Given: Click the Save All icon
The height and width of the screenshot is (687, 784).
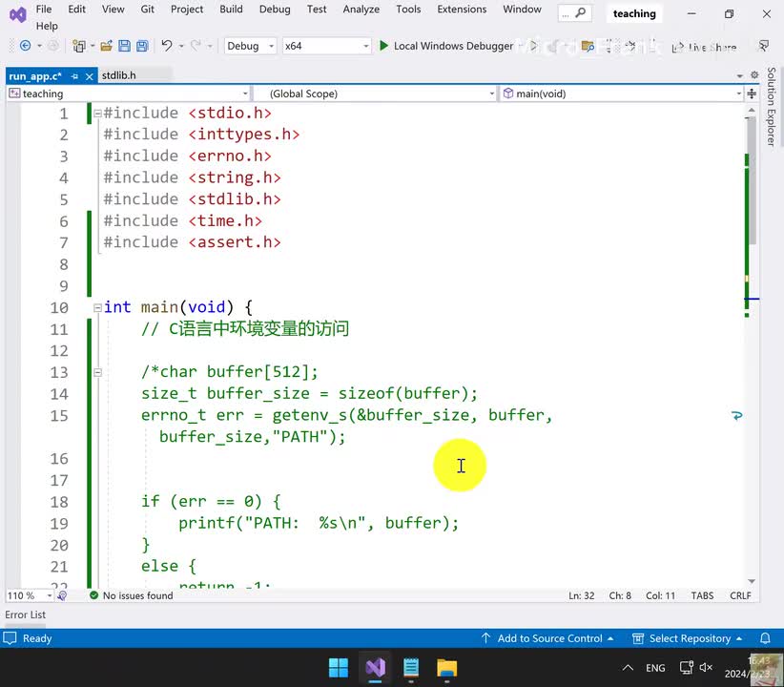Looking at the screenshot, I should [x=142, y=46].
